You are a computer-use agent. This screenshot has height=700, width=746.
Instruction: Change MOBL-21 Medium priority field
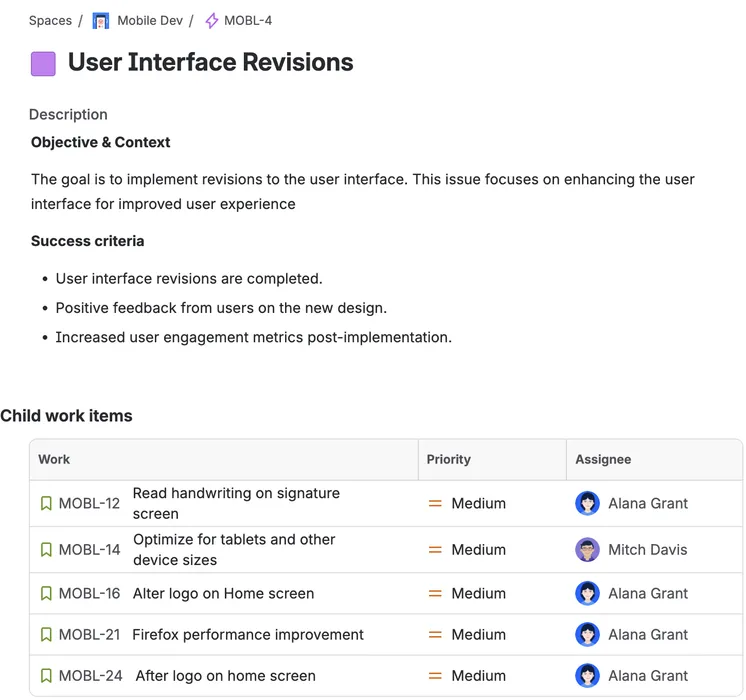click(478, 635)
